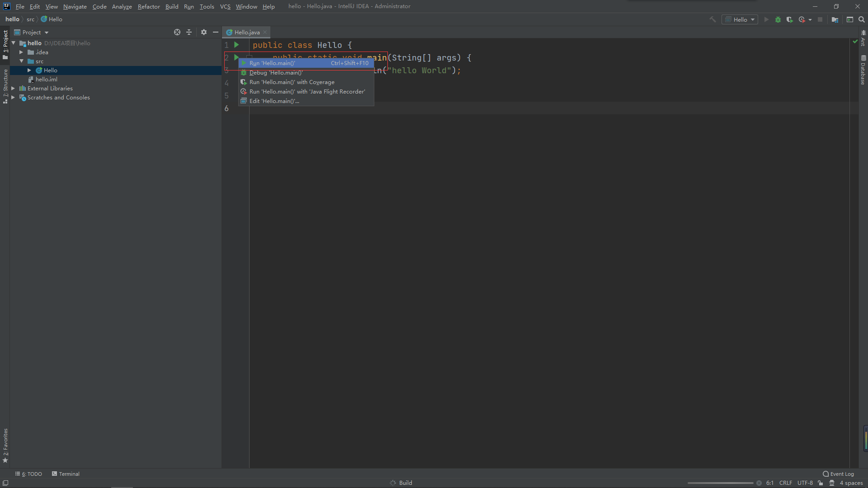Click the Search Everywhere magnifier icon
Viewport: 868px width, 488px height.
coord(862,19)
